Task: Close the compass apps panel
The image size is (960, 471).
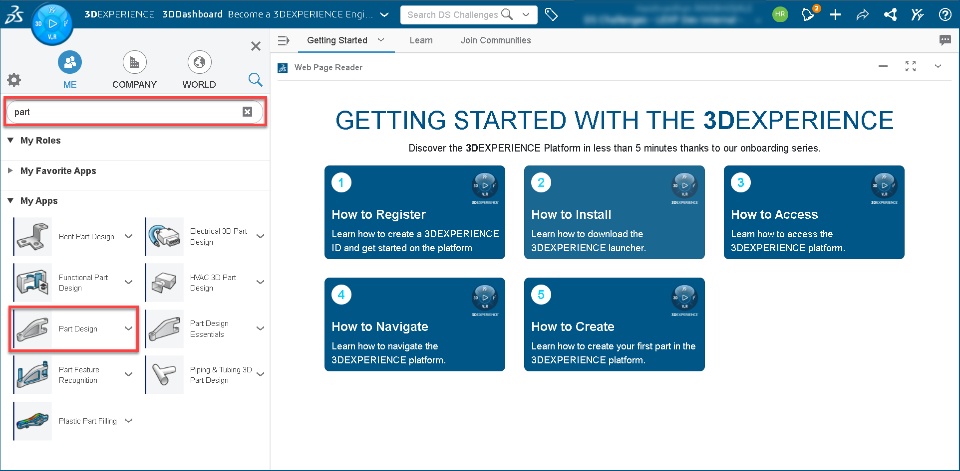Action: [x=256, y=46]
